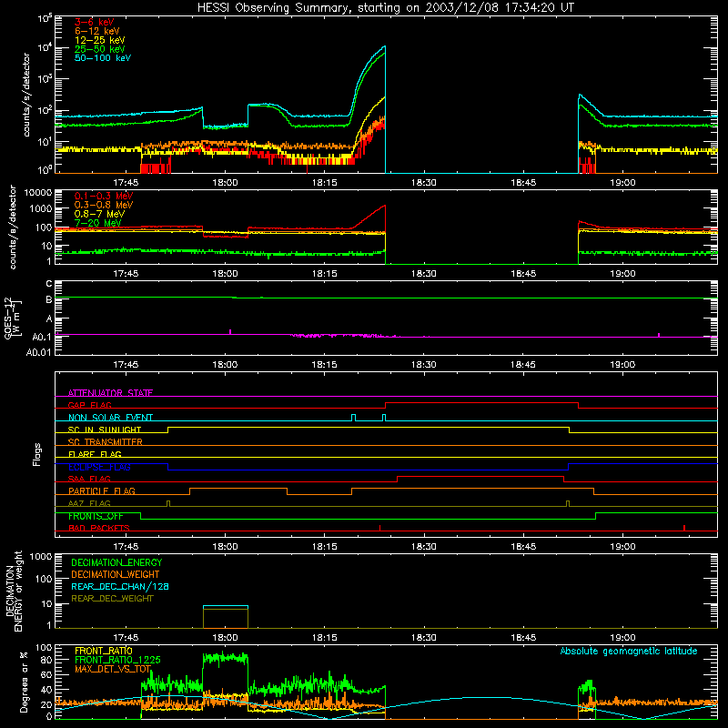
Task: Click the 0.1-0.3 MeV legend label
Action: (x=104, y=196)
